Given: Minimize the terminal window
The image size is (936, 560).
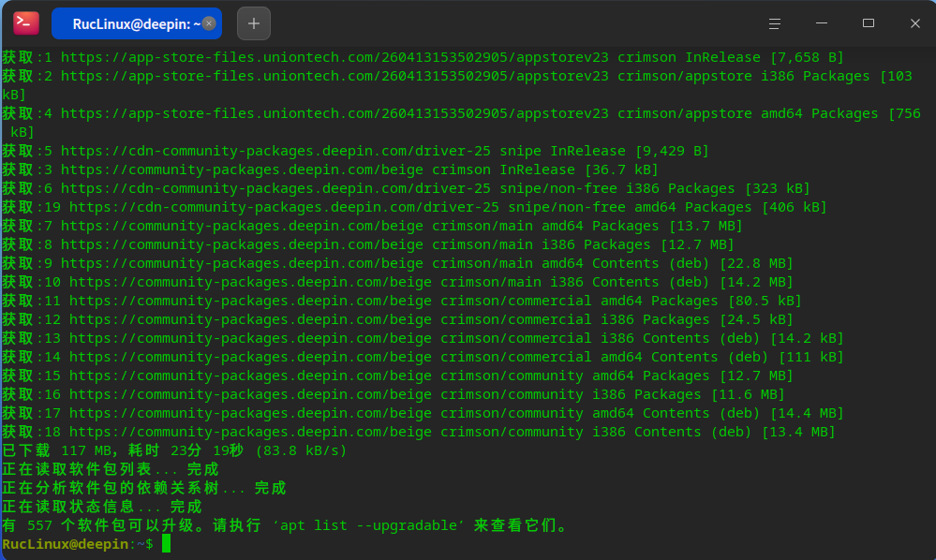Looking at the screenshot, I should pyautogui.click(x=822, y=23).
